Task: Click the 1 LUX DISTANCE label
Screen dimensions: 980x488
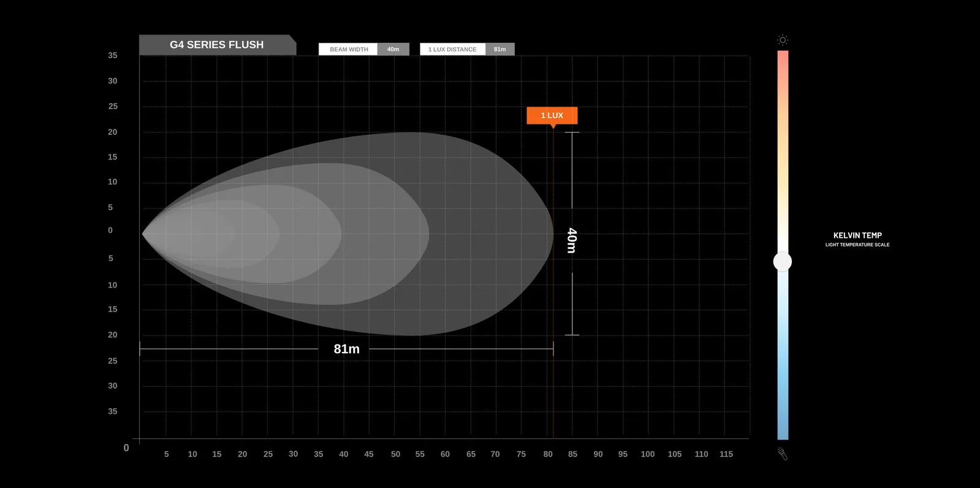Action: 452,49
